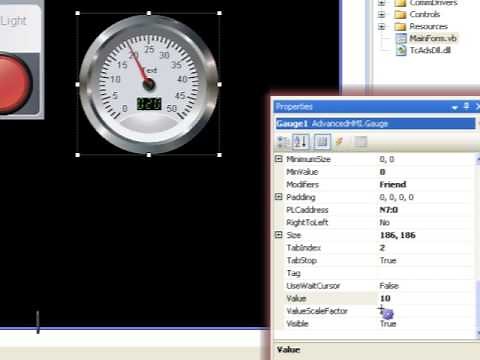Viewport: 480px width, 360px height.
Task: Click the True value of TabStop
Action: coord(388,261)
